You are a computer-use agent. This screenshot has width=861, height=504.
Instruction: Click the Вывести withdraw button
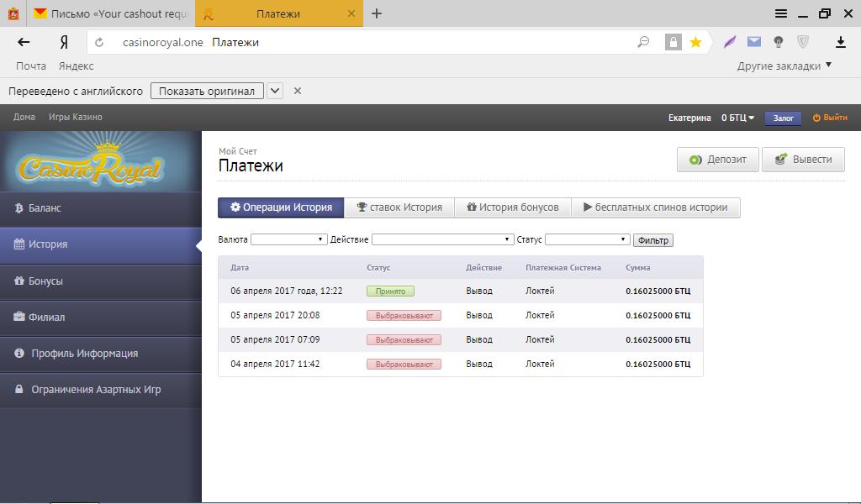pos(803,160)
